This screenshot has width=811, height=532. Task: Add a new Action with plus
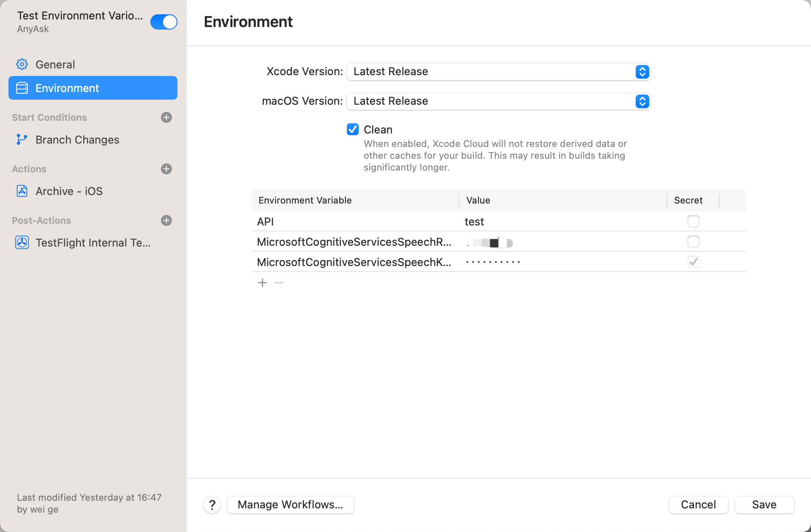tap(166, 169)
